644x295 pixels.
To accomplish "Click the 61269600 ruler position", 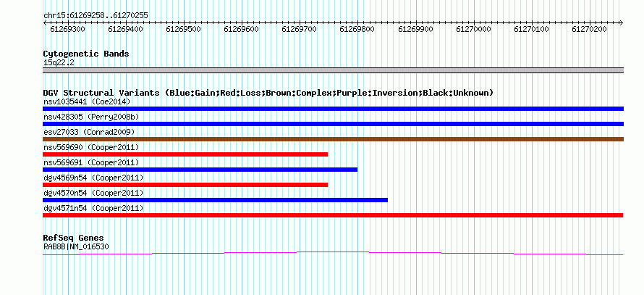I will pos(241,29).
